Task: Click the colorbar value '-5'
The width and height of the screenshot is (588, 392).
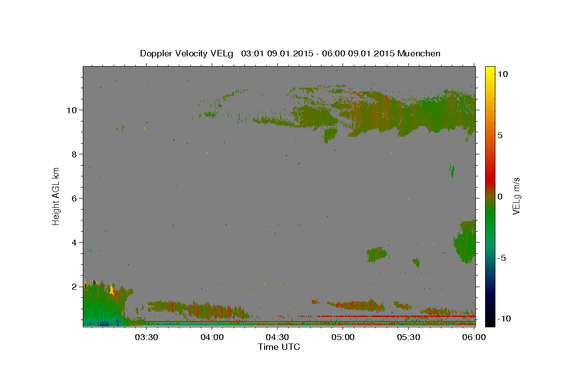Action: point(502,258)
